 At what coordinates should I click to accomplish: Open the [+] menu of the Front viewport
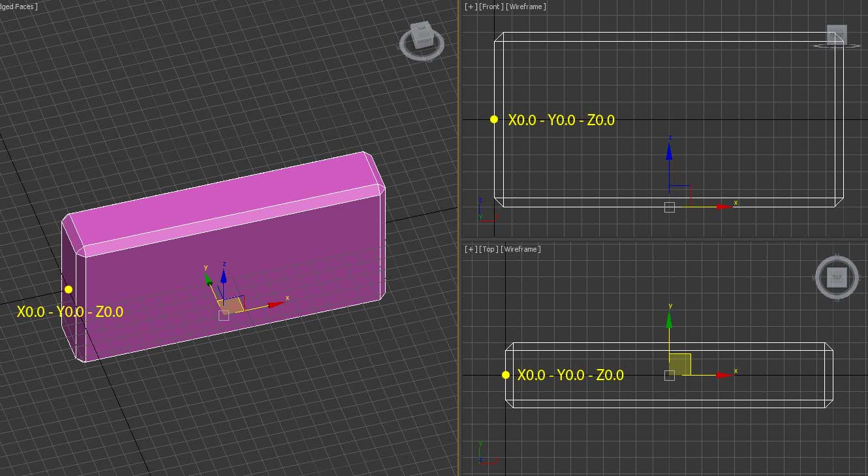(x=470, y=7)
